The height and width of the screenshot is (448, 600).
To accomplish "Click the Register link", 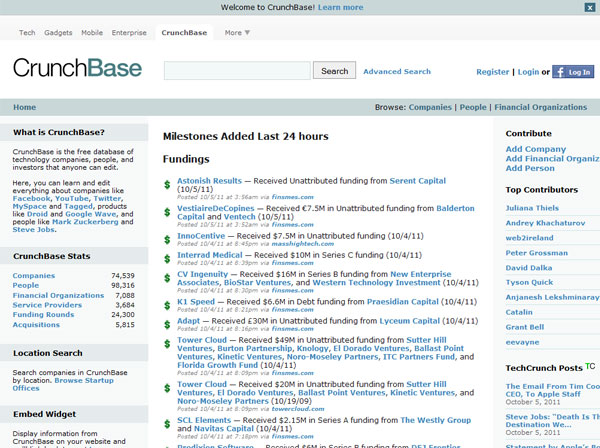I will [x=492, y=72].
